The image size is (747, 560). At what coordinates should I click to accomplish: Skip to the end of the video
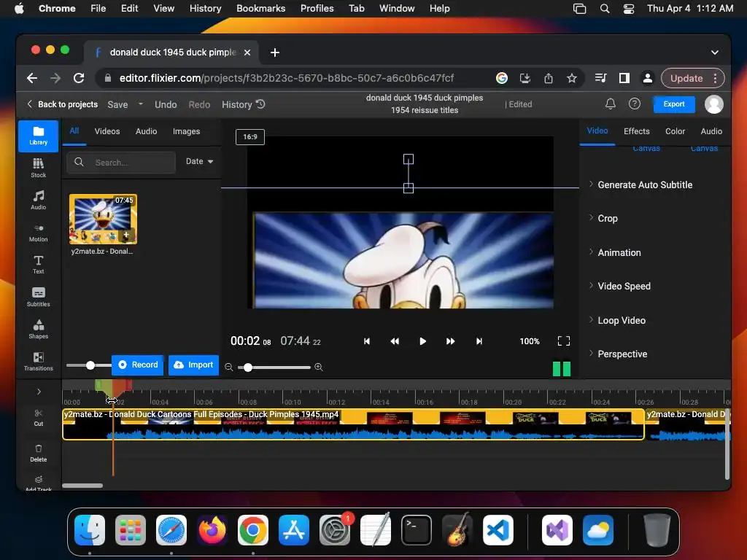pos(479,341)
